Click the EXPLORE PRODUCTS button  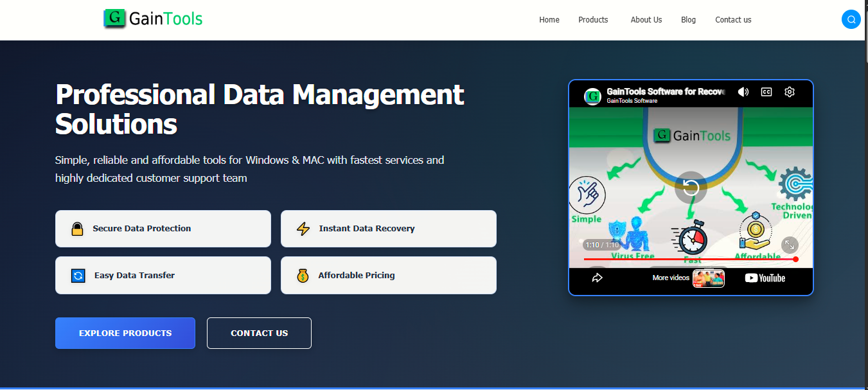(125, 333)
